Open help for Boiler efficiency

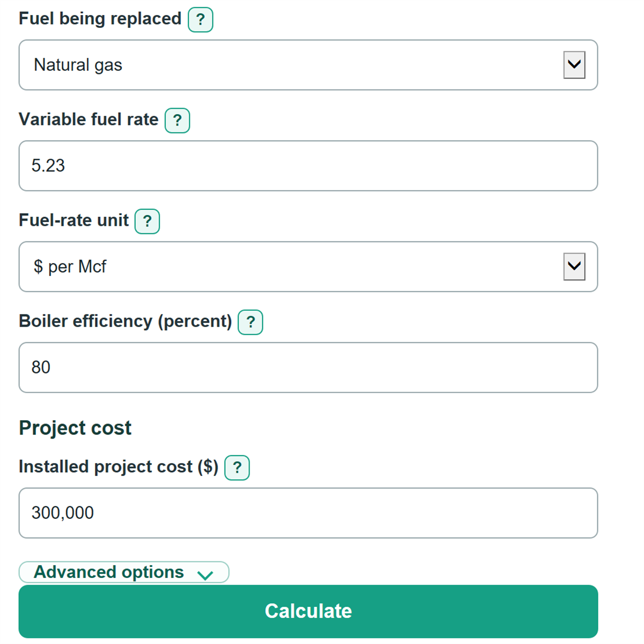250,322
